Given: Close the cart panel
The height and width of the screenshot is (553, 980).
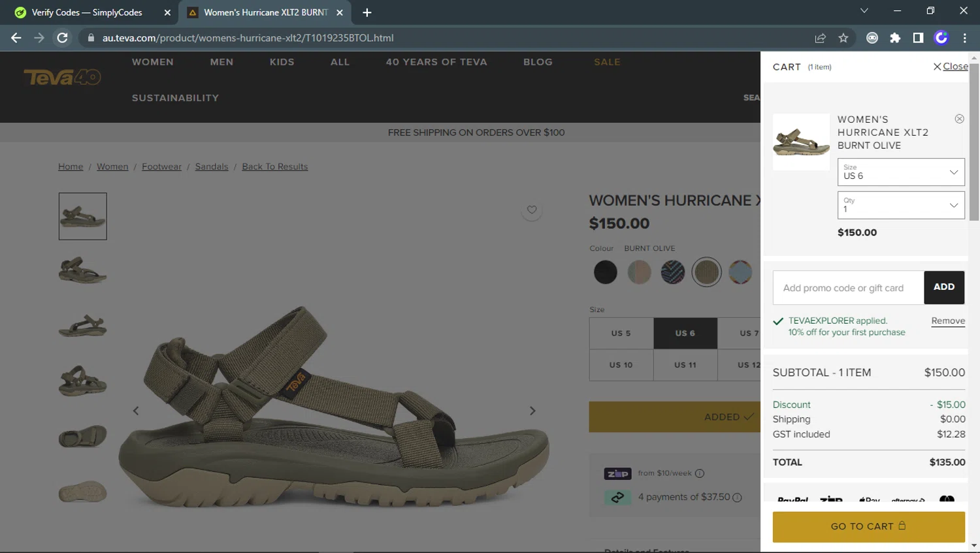Looking at the screenshot, I should tap(951, 66).
